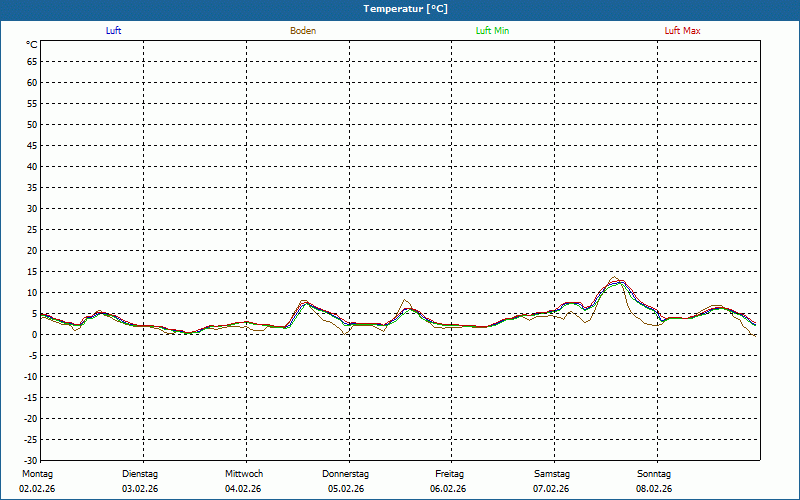Click the -30 value on temperature axis
Image resolution: width=800 pixels, height=500 pixels.
pos(30,460)
